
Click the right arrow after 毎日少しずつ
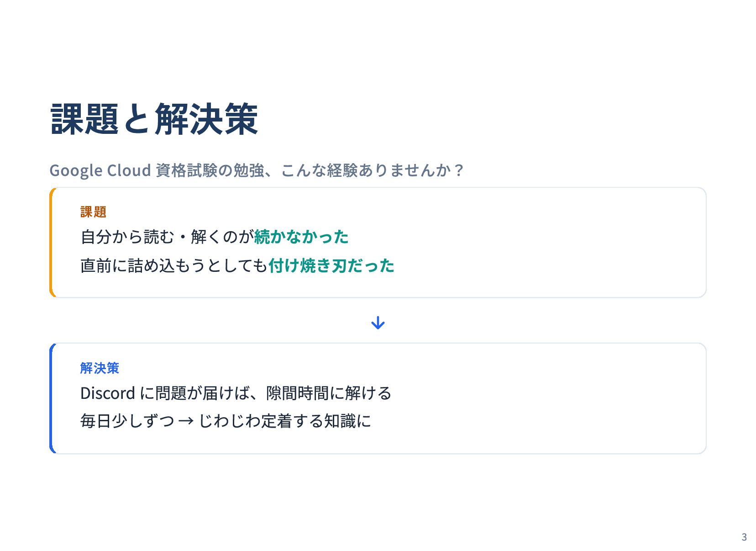(x=186, y=421)
